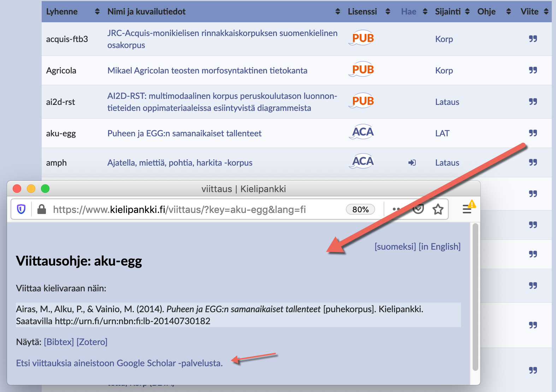Screen dimensions: 556x392
Task: Click the ACA license icon for aku-egg
Action: [x=362, y=132]
